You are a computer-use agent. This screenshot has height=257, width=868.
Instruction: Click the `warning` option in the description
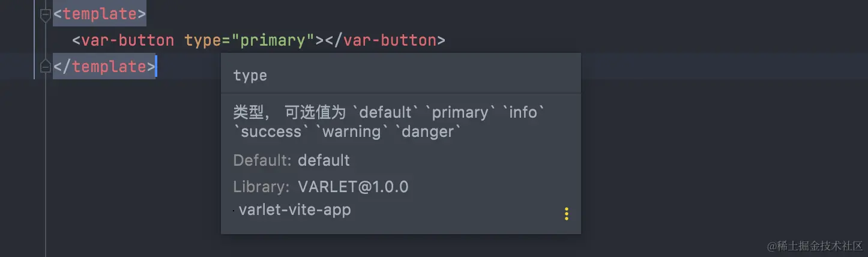352,131
